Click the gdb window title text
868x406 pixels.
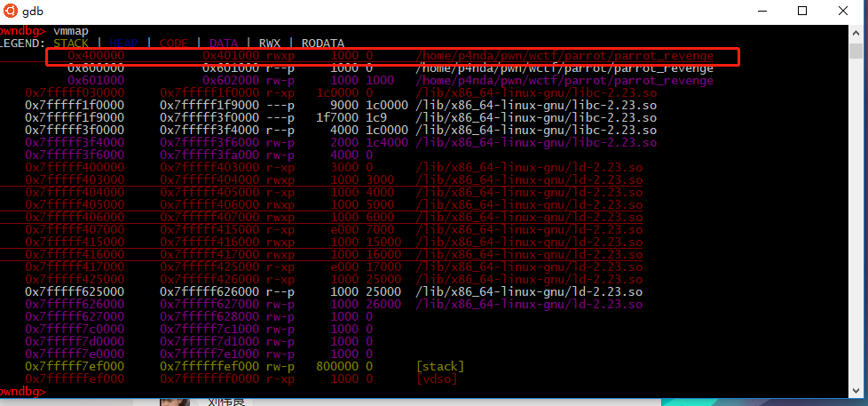pos(33,11)
